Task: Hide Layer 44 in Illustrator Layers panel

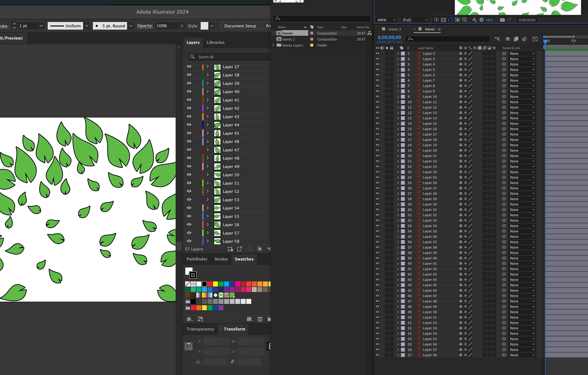Action: pyautogui.click(x=189, y=125)
